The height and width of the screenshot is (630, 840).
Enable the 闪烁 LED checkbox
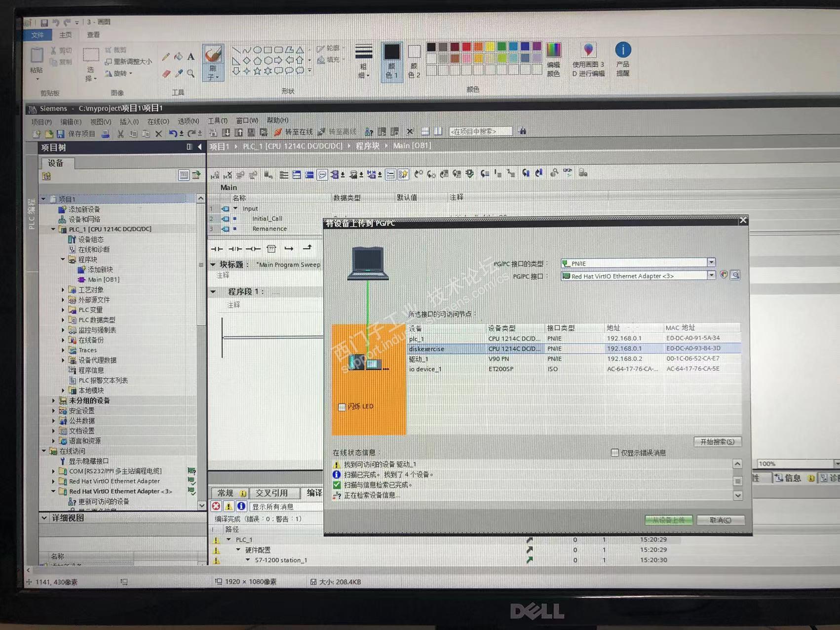(x=342, y=407)
